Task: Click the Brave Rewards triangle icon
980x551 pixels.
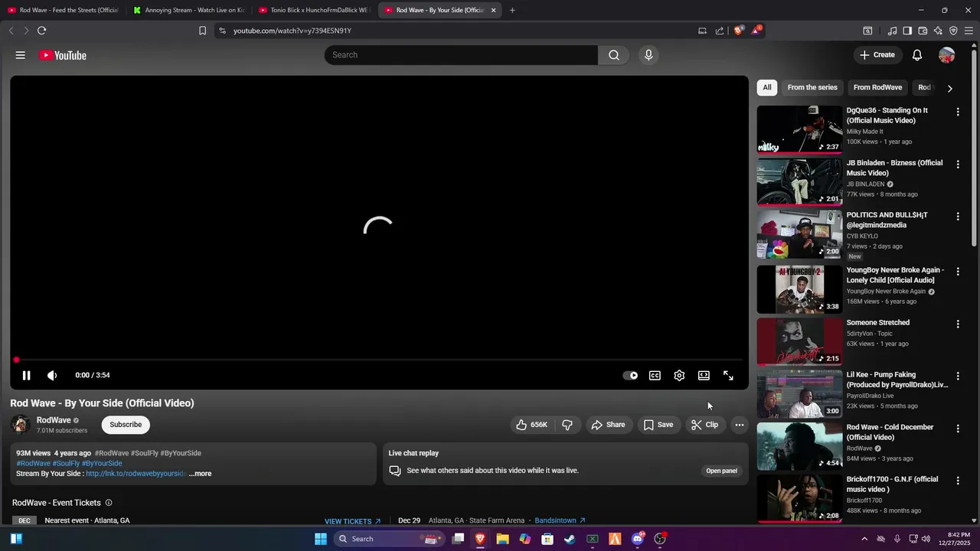Action: pyautogui.click(x=756, y=31)
